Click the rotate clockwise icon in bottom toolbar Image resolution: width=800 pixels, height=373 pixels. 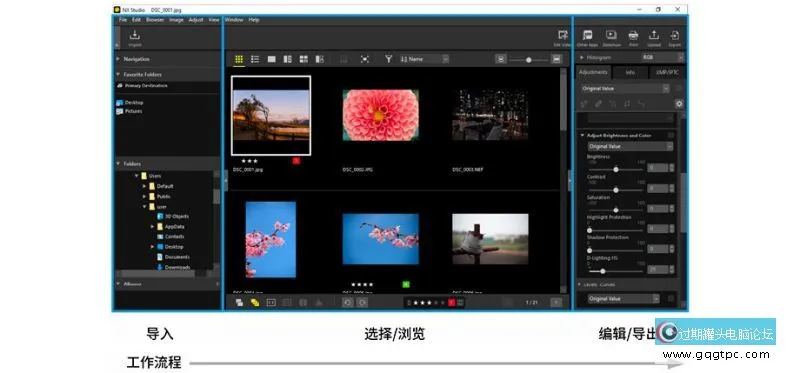[362, 303]
